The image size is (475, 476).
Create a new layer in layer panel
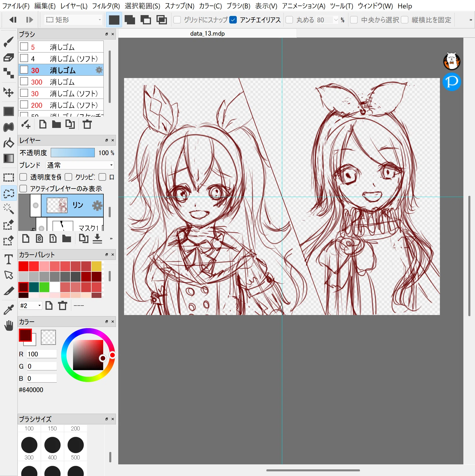26,239
